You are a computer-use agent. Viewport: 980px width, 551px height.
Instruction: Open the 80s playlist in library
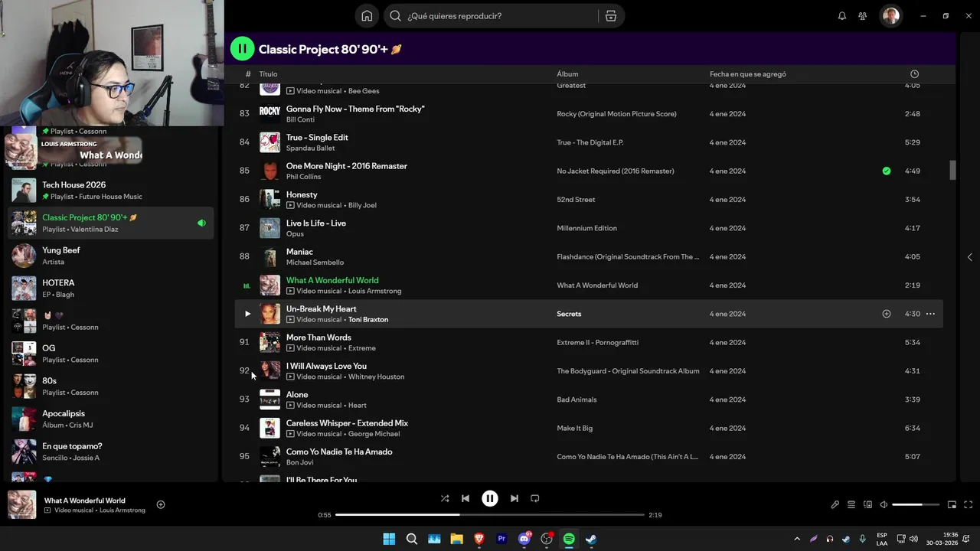[112, 386]
